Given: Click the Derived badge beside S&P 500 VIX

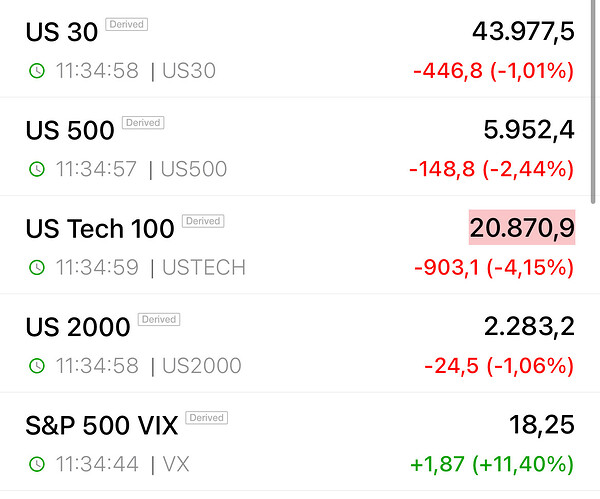Looking at the screenshot, I should tap(207, 418).
